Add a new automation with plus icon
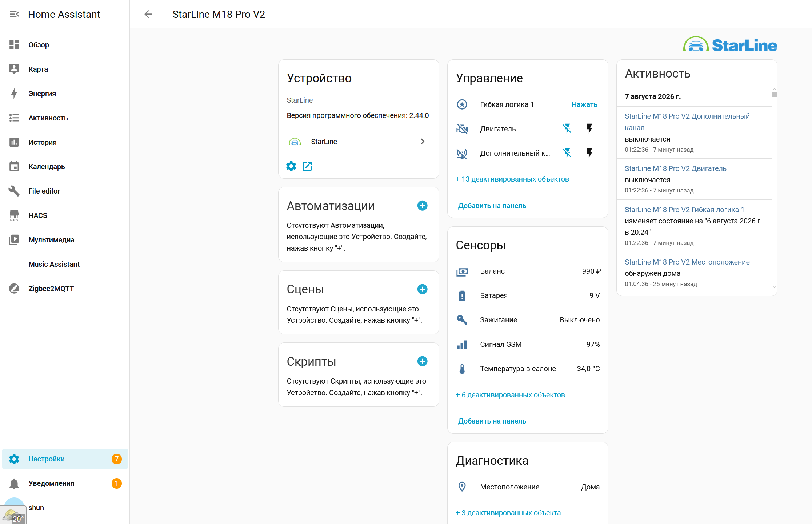This screenshot has height=524, width=812. (422, 206)
